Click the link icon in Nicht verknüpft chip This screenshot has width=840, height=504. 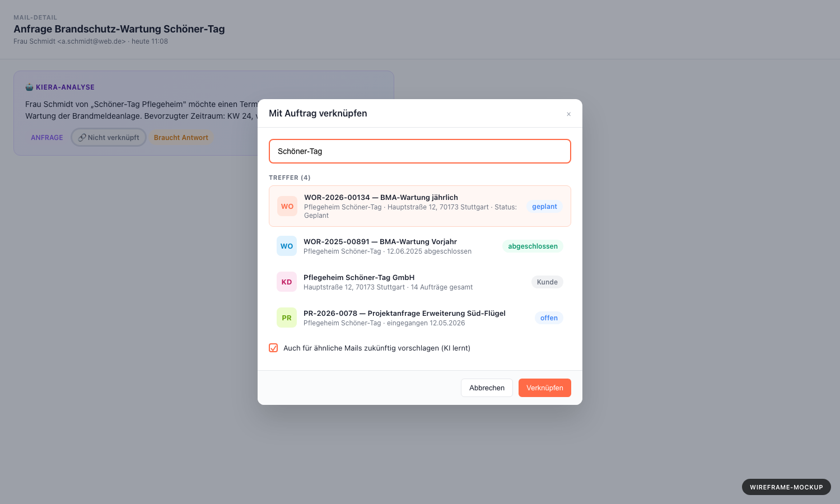click(82, 137)
